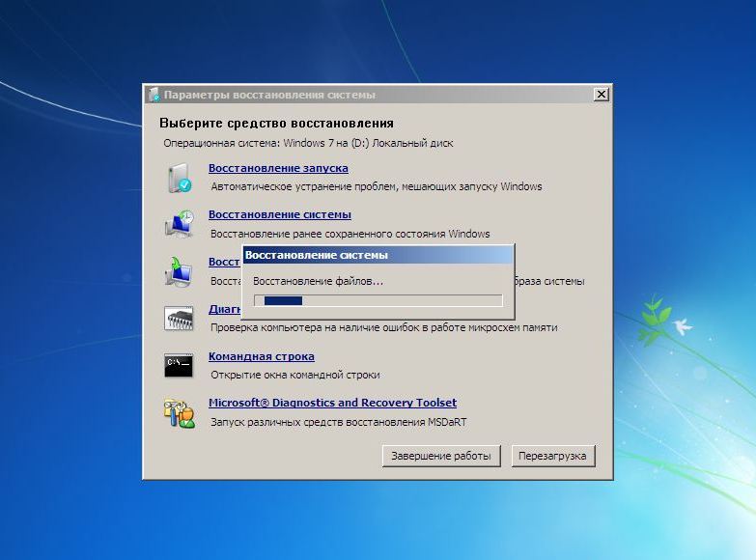The width and height of the screenshot is (756, 560).
Task: Click the Перезагрузка button
Action: point(552,456)
